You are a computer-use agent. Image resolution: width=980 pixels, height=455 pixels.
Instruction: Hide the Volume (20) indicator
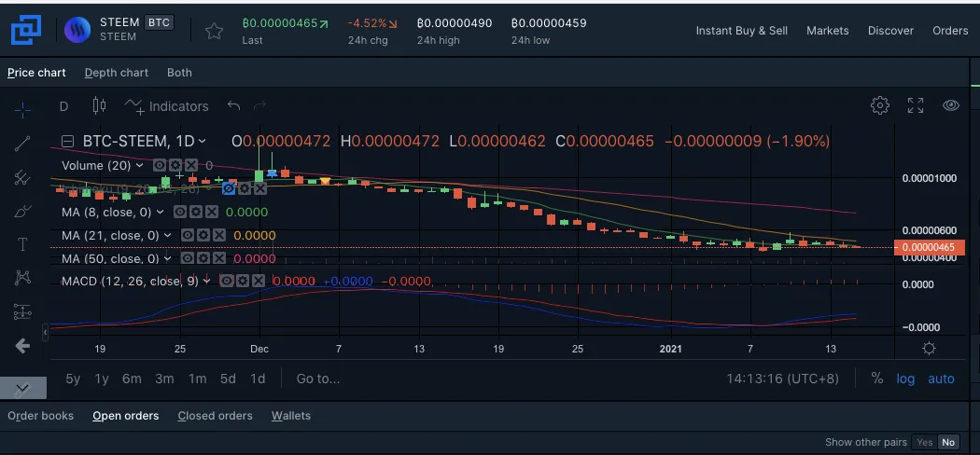[x=160, y=165]
